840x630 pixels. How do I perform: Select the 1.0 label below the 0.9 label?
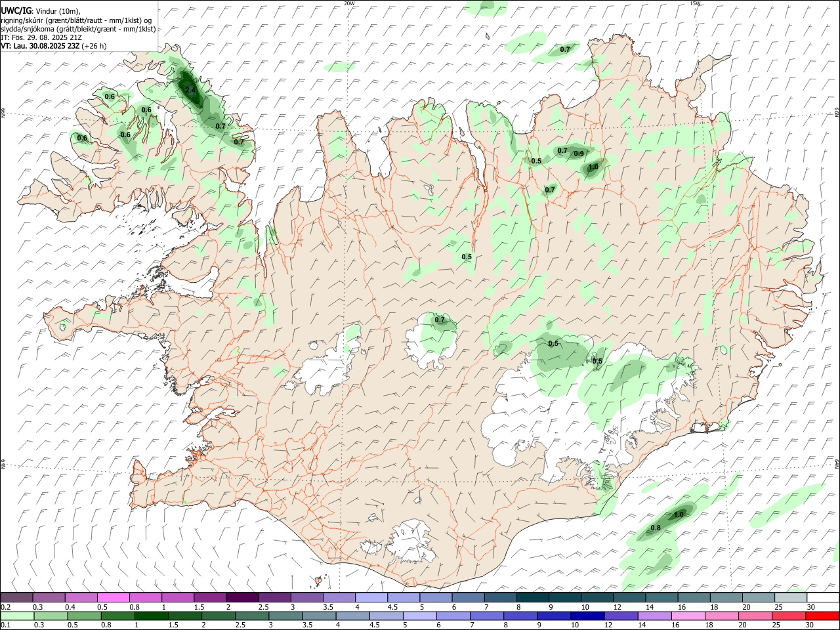pos(593,167)
